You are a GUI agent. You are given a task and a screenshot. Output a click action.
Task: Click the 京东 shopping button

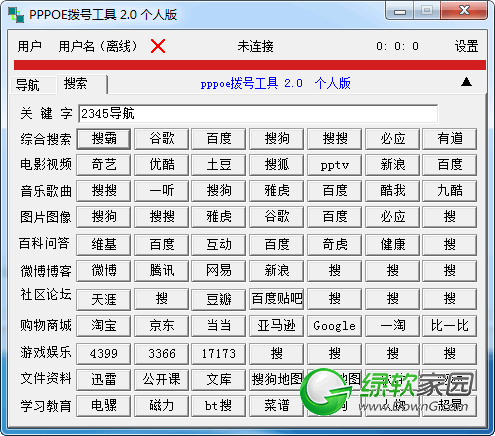pyautogui.click(x=162, y=326)
